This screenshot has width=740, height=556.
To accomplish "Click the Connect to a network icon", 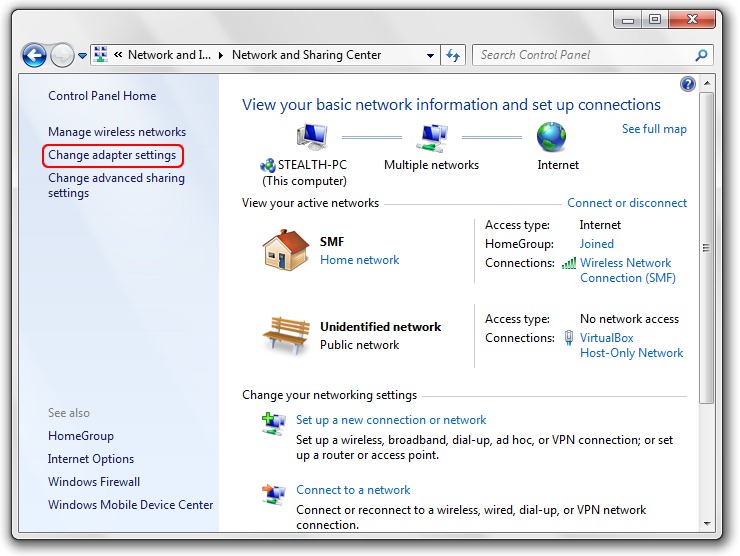I will 274,494.
